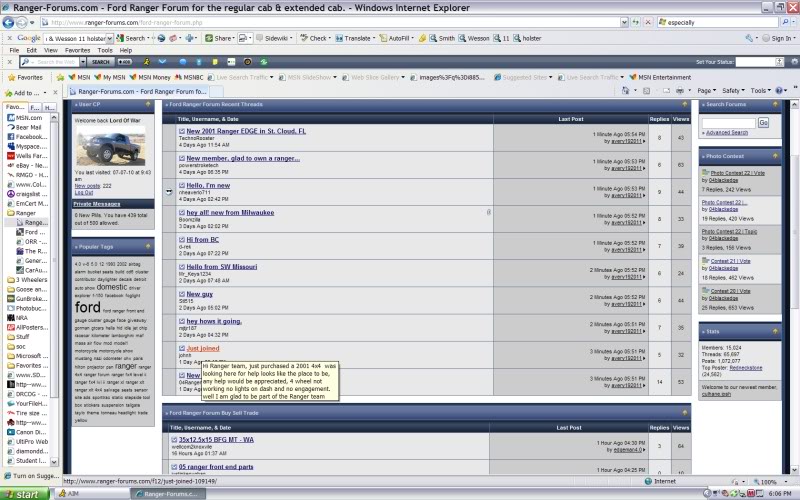Click thread icon beside 'Hello, I'm new'
The width and height of the screenshot is (800, 500).
click(x=182, y=185)
